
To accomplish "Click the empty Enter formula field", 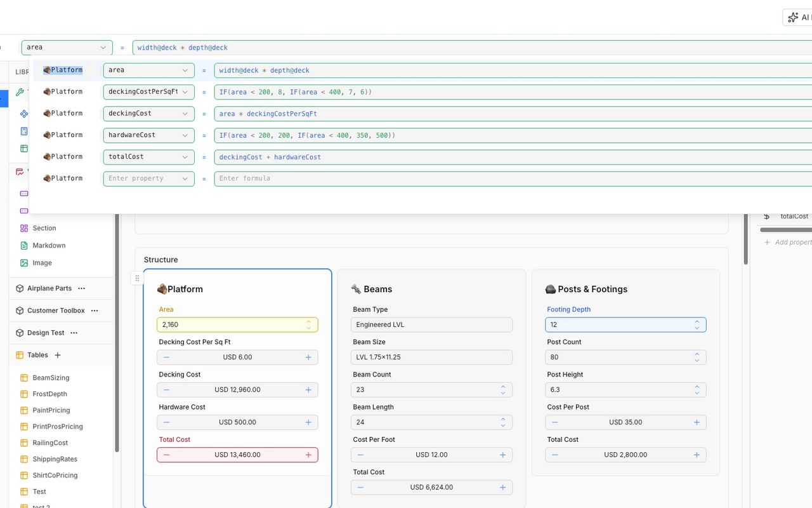I will [513, 178].
